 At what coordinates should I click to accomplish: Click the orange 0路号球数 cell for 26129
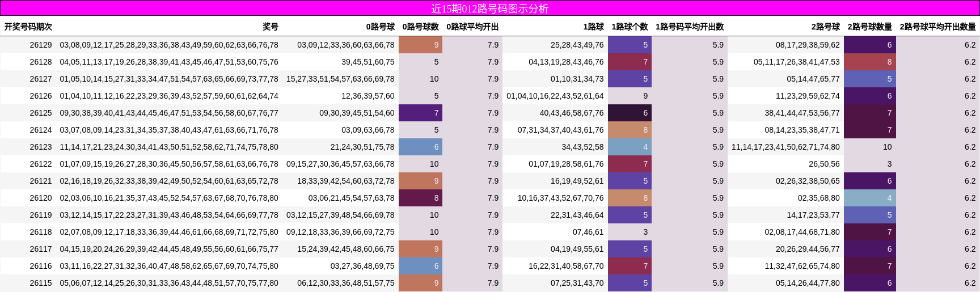click(420, 45)
